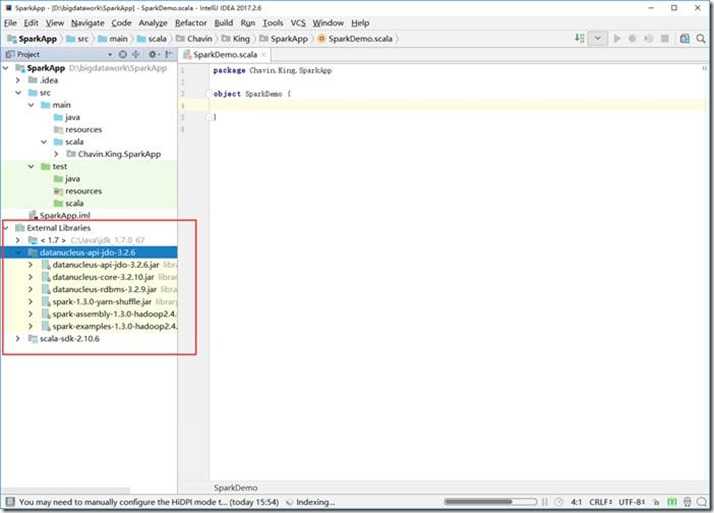Open the File menu

click(x=10, y=23)
